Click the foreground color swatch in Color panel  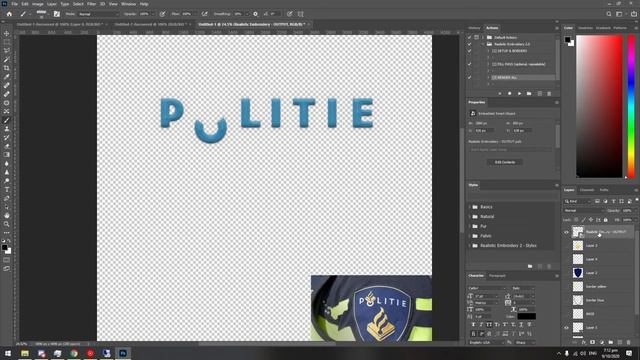[567, 39]
